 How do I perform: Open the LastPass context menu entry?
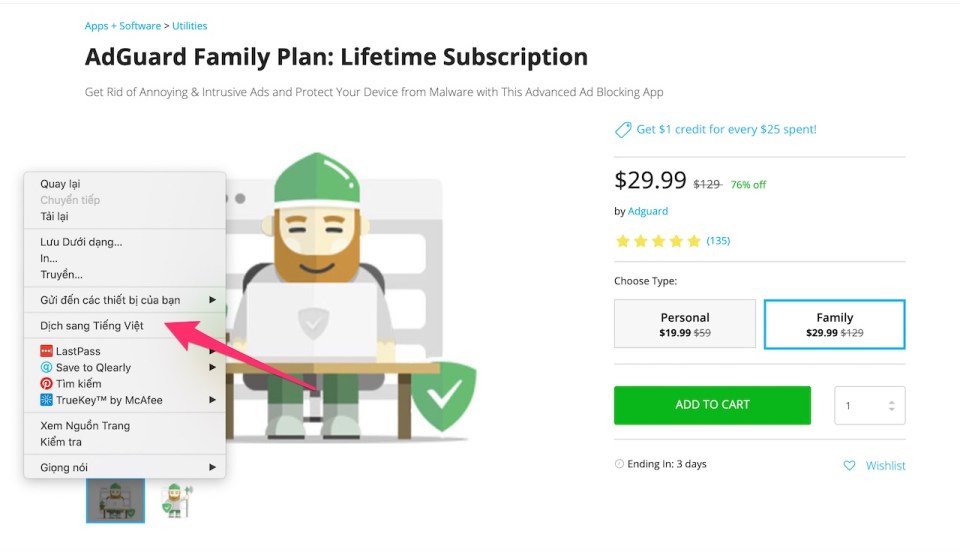78,351
